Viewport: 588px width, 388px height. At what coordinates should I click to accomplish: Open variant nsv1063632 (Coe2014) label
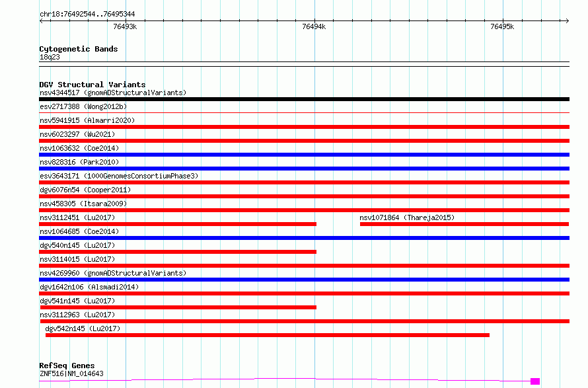[x=79, y=148]
